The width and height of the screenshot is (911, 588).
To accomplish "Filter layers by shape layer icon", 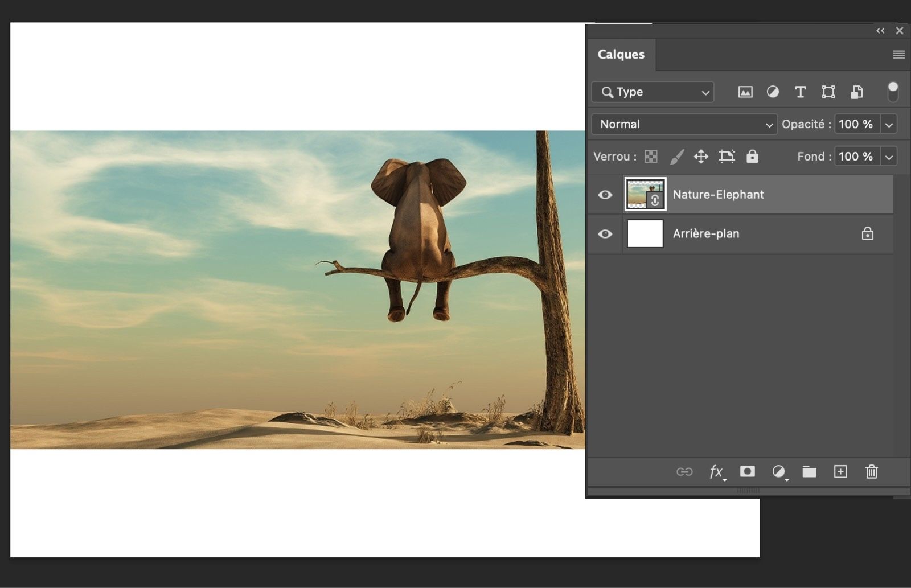I will pyautogui.click(x=828, y=92).
